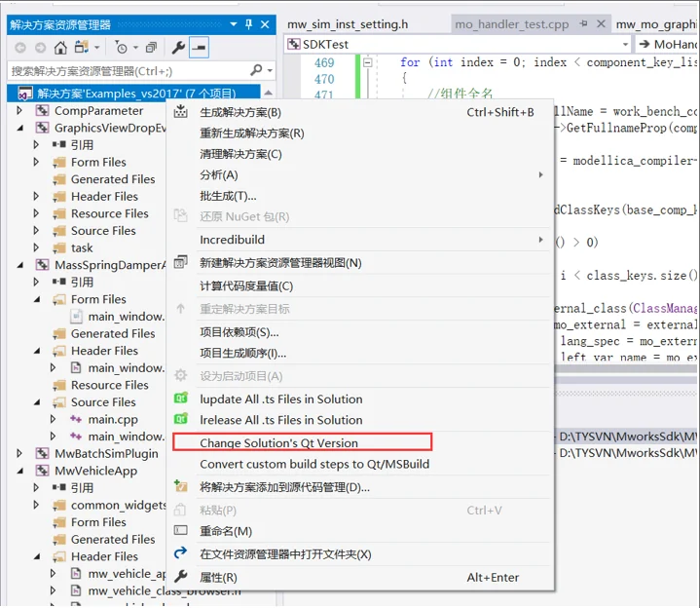Click the Back arrow in Solution Explorer toolbar
Viewport: 700px width, 608px height.
[20, 48]
